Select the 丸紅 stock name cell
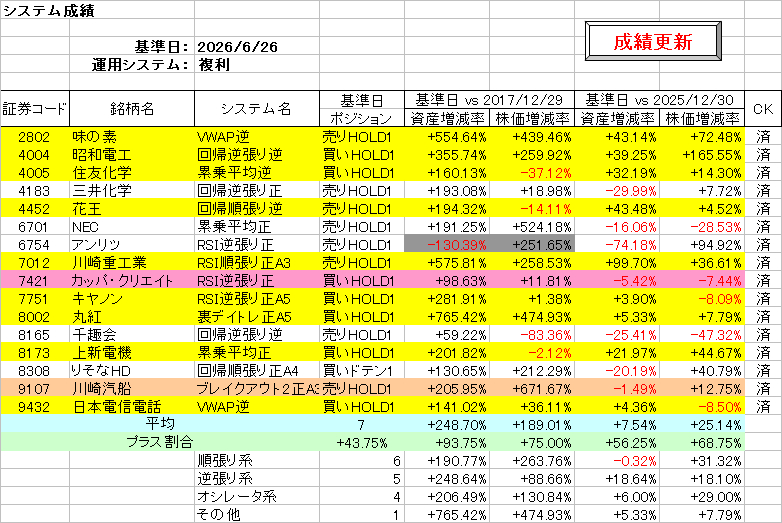 pos(132,317)
